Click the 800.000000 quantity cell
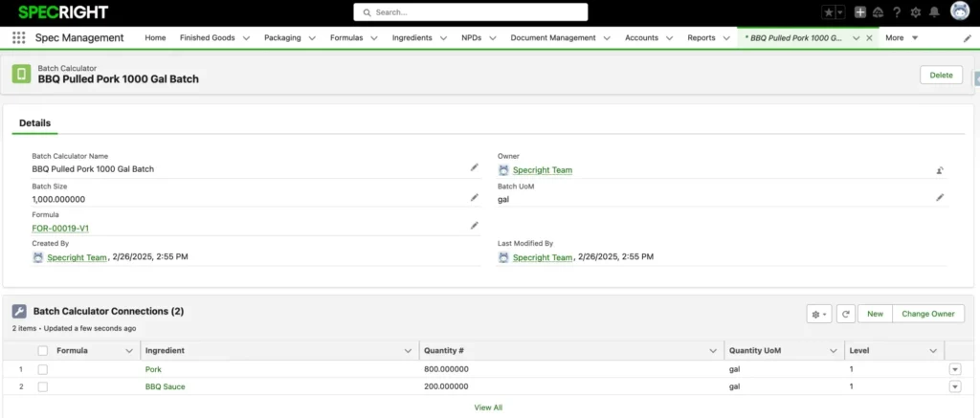 click(446, 369)
